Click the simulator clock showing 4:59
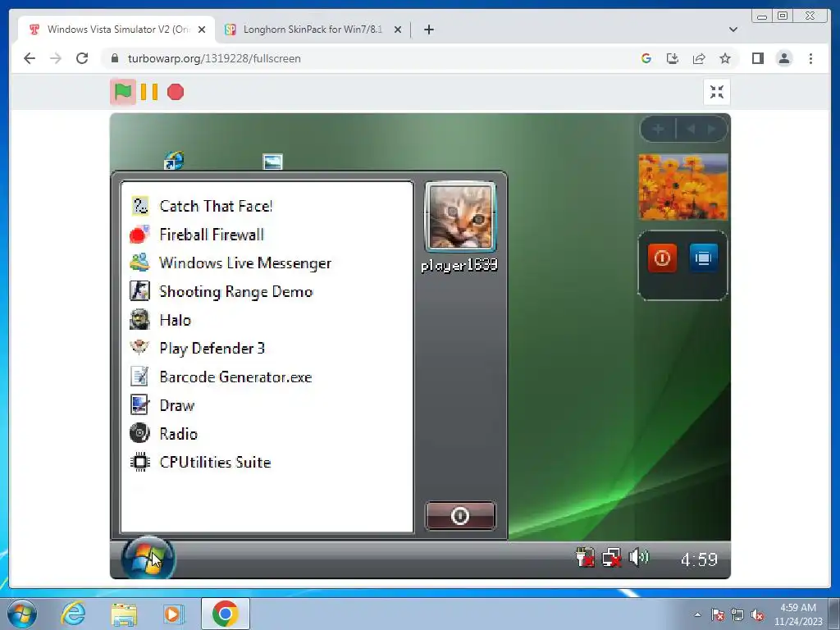Screen dimensions: 840x630 699,559
